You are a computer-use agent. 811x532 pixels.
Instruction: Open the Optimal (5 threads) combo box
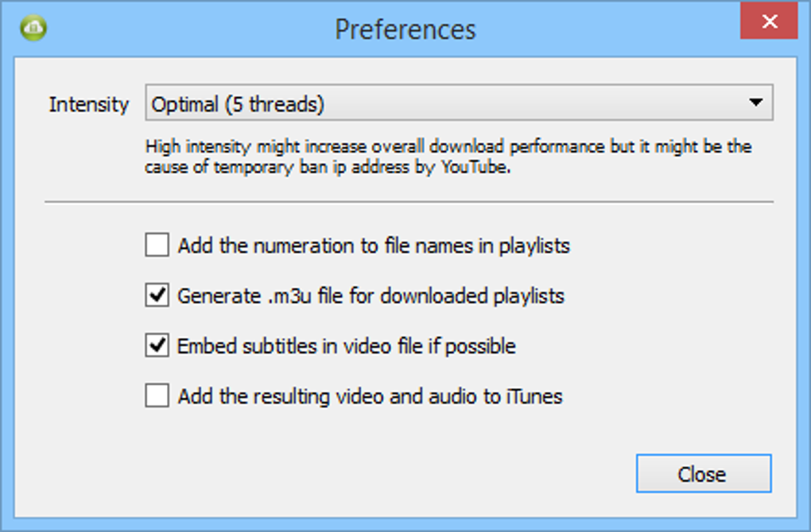445,104
